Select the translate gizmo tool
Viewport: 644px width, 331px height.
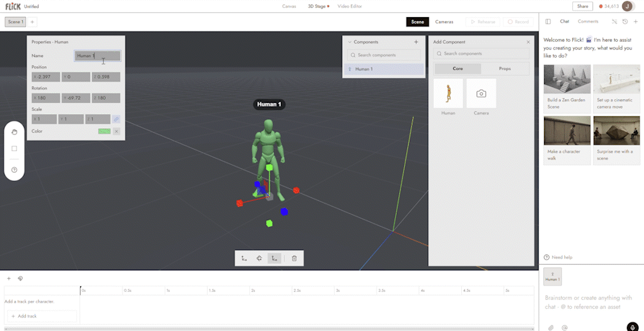pyautogui.click(x=244, y=258)
